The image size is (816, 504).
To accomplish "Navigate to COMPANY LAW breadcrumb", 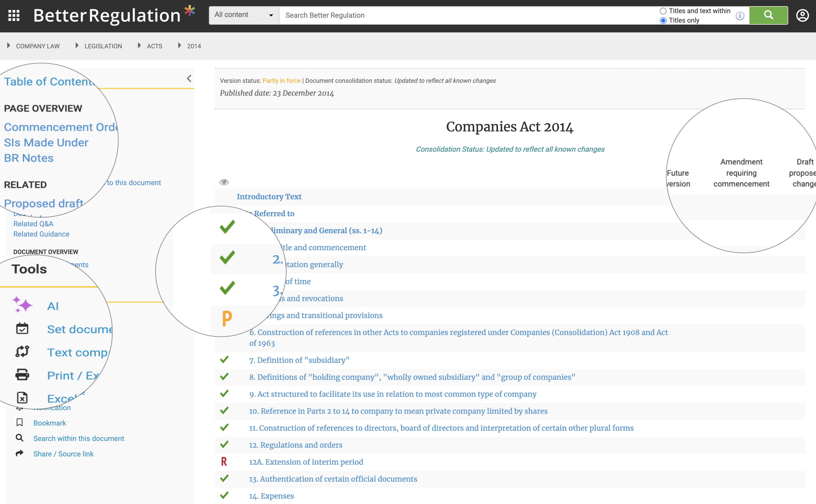I will 38,46.
